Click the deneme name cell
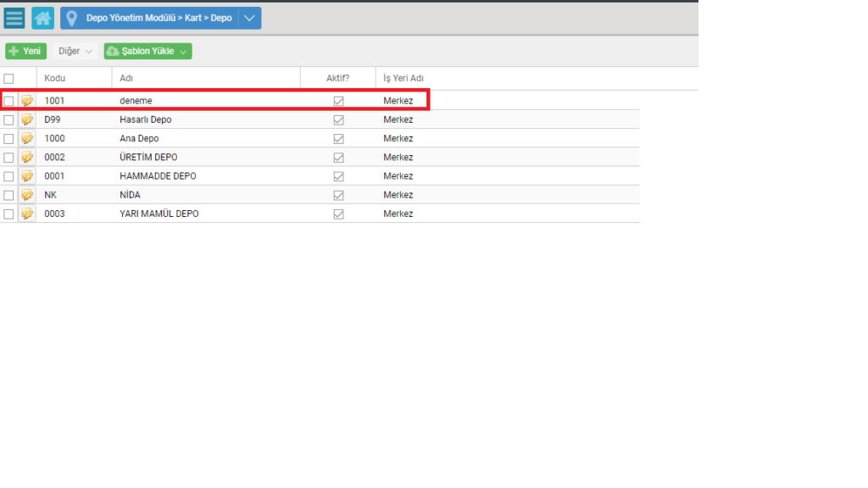The height and width of the screenshot is (488, 868). (x=136, y=101)
